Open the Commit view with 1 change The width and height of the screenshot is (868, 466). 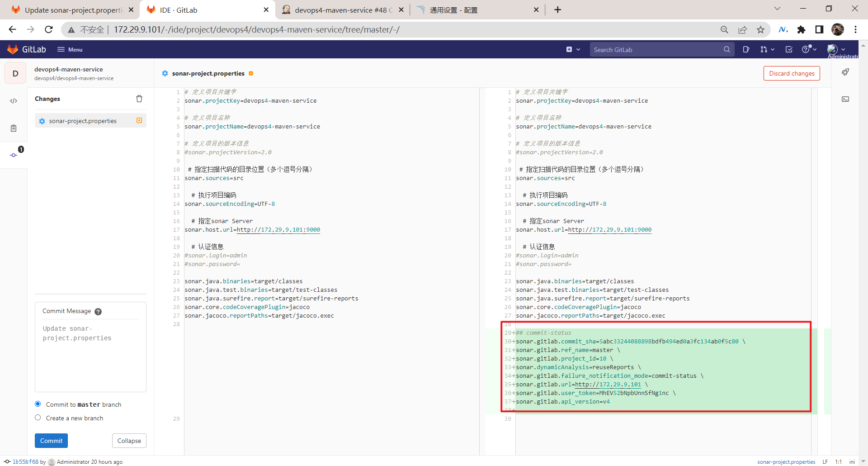pos(14,155)
